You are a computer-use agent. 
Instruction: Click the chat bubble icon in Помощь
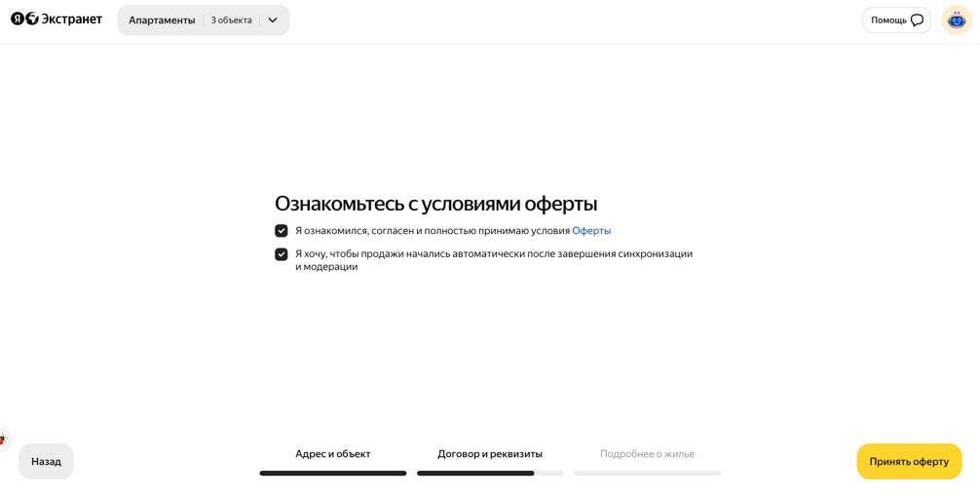click(917, 20)
